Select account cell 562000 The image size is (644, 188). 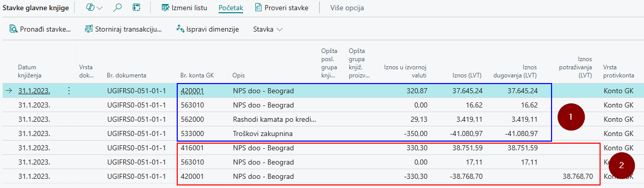[x=192, y=120]
